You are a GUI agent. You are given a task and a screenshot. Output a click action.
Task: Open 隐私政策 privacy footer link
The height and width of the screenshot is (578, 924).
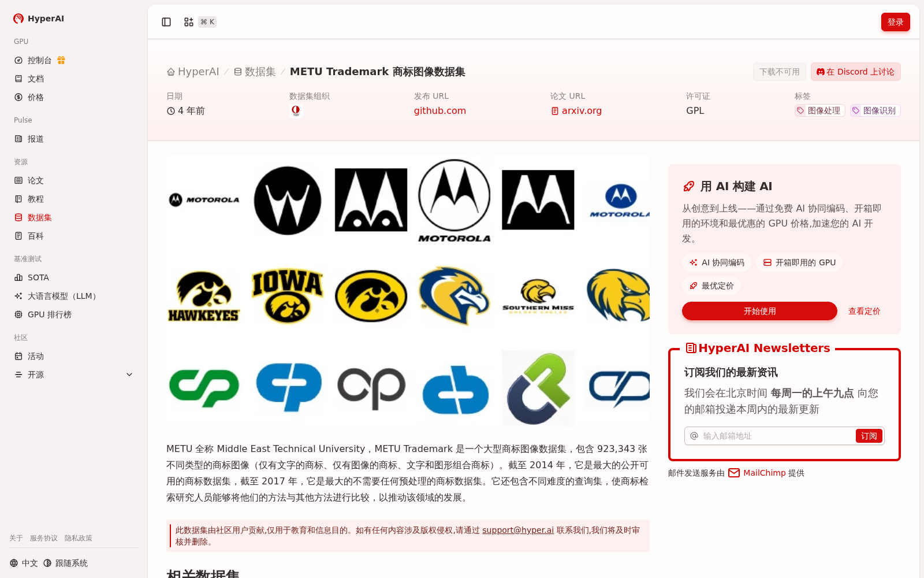[79, 538]
